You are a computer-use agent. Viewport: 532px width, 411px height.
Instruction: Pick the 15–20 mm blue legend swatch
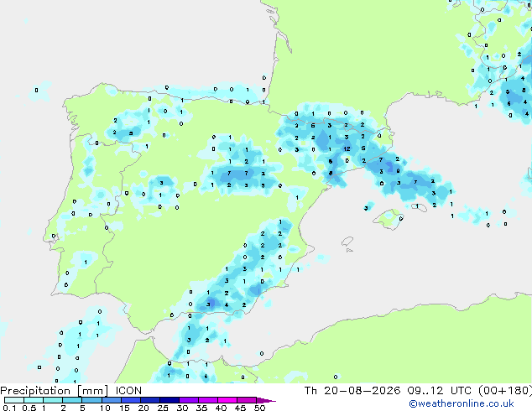(x=130, y=400)
